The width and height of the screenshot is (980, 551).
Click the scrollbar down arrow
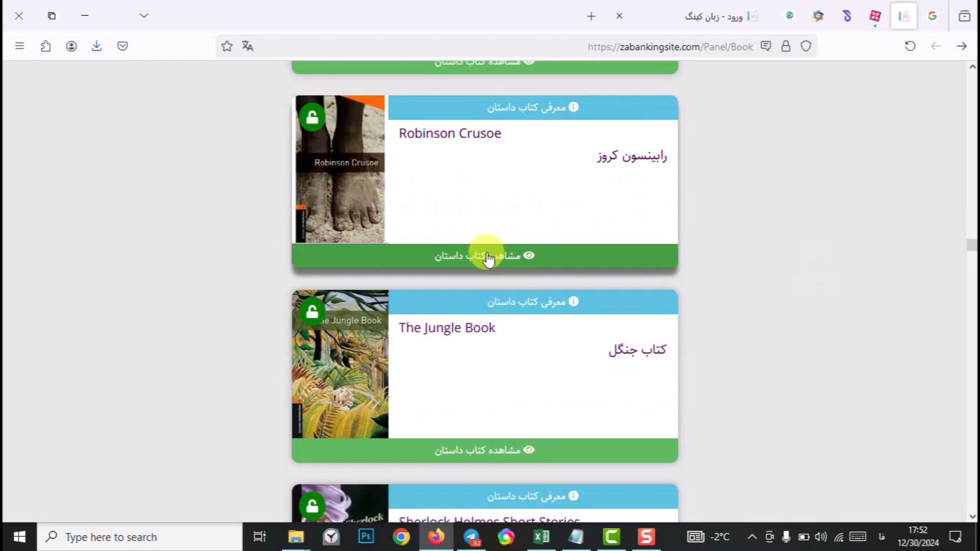coord(972,516)
